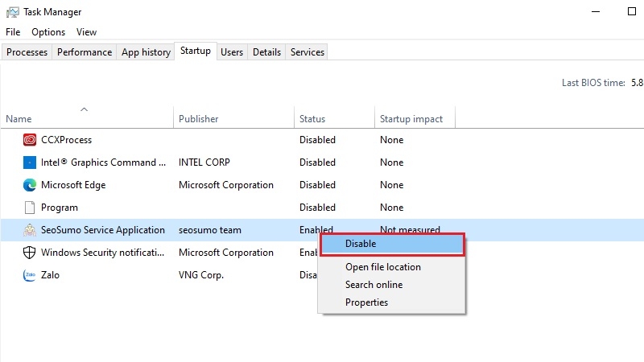Select the Startup tab
The image size is (644, 362).
[x=196, y=51]
